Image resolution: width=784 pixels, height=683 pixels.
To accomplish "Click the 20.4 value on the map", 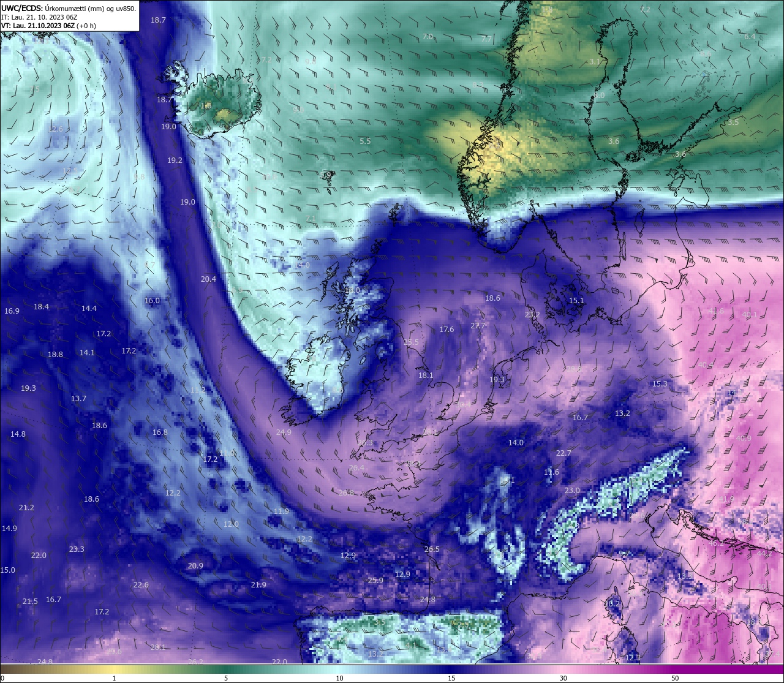I will (208, 279).
